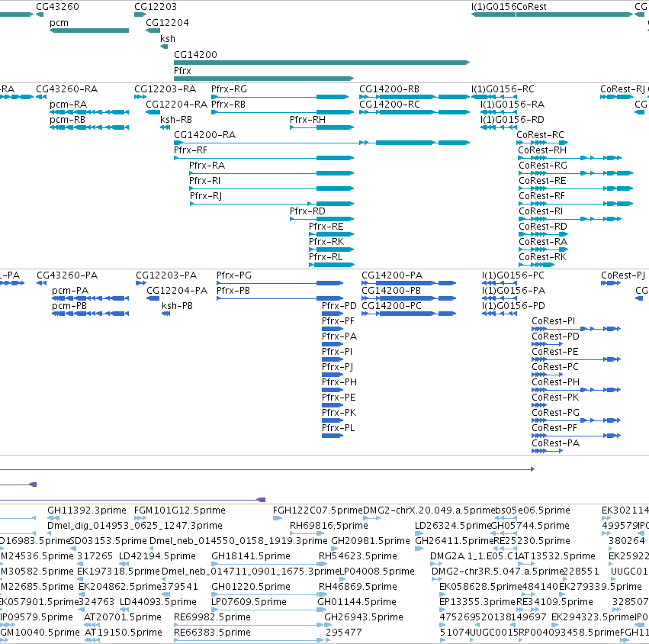Select transcript CoRest-RF
This screenshot has width=649, height=644.
click(x=576, y=204)
